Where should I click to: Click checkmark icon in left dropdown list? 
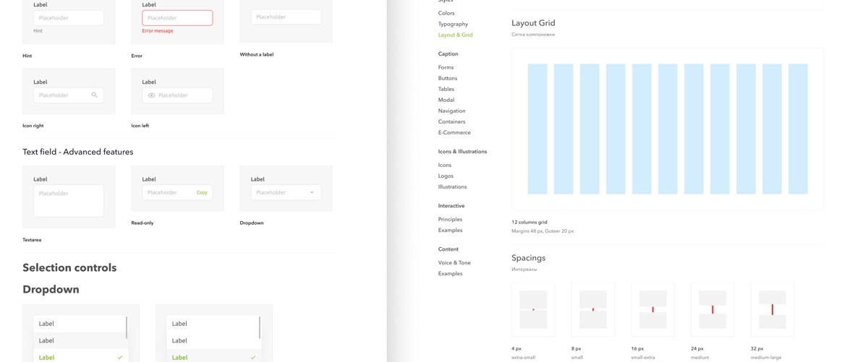[x=120, y=357]
